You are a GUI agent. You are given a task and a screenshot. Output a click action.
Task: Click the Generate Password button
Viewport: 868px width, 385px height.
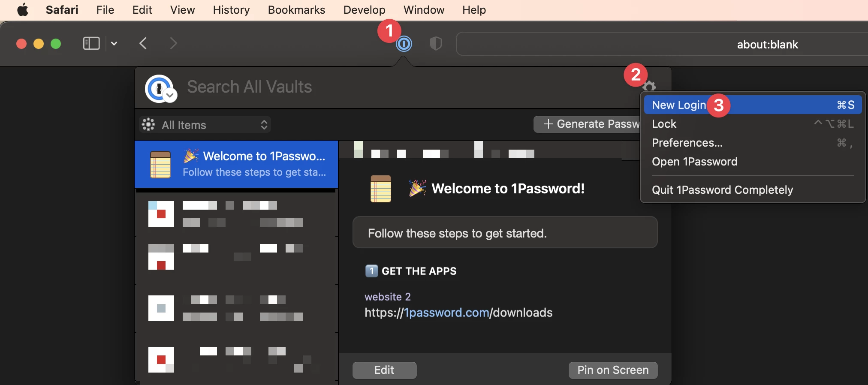point(587,124)
